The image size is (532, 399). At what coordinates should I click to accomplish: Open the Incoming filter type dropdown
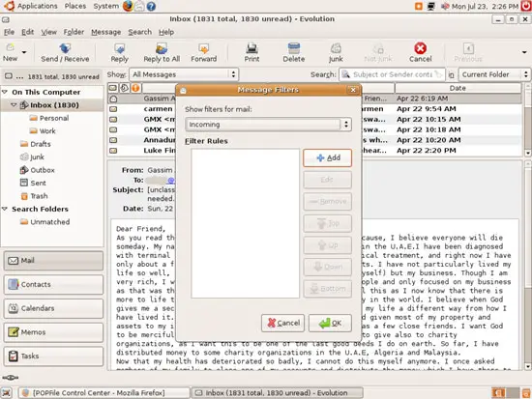coord(268,125)
